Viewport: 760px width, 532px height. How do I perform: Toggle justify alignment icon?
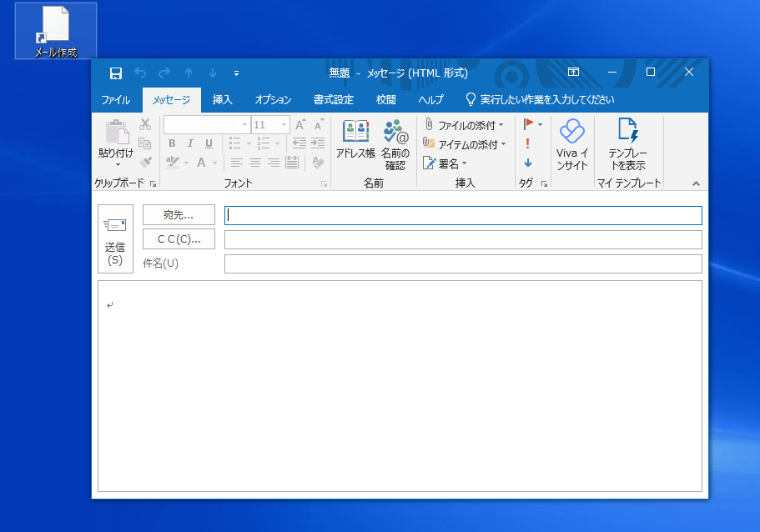click(292, 163)
